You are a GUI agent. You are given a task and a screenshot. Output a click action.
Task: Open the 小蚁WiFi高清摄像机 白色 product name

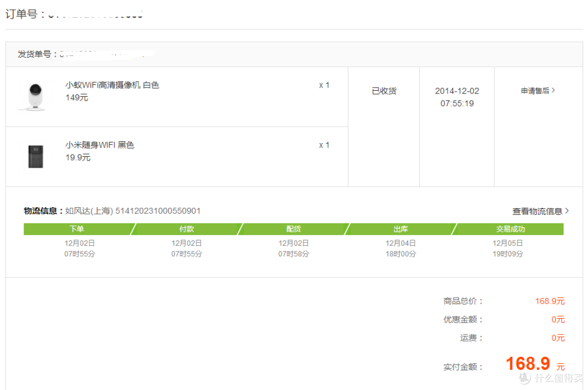point(112,85)
